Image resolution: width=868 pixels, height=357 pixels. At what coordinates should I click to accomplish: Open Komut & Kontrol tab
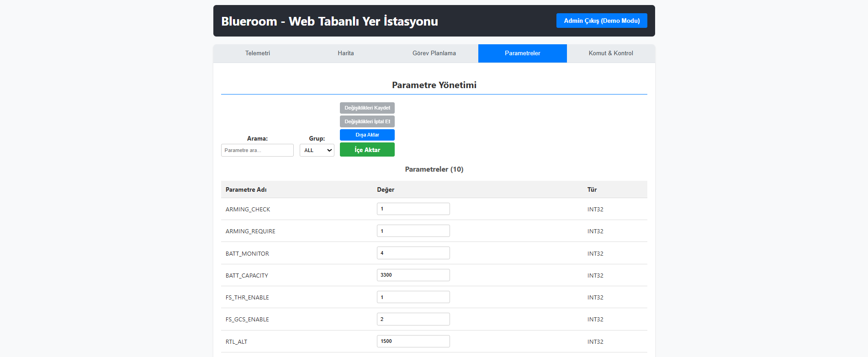610,53
